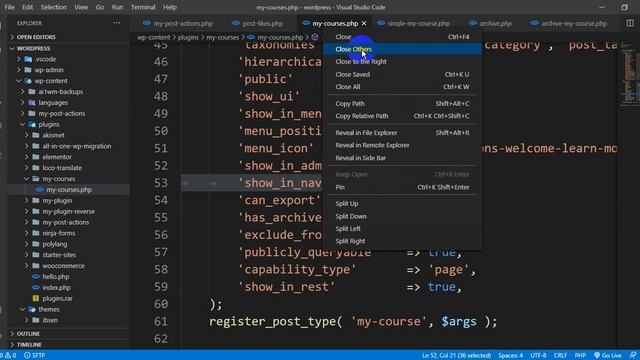Click Go Live in status bar
This screenshot has width=640, height=360.
coord(608,355)
